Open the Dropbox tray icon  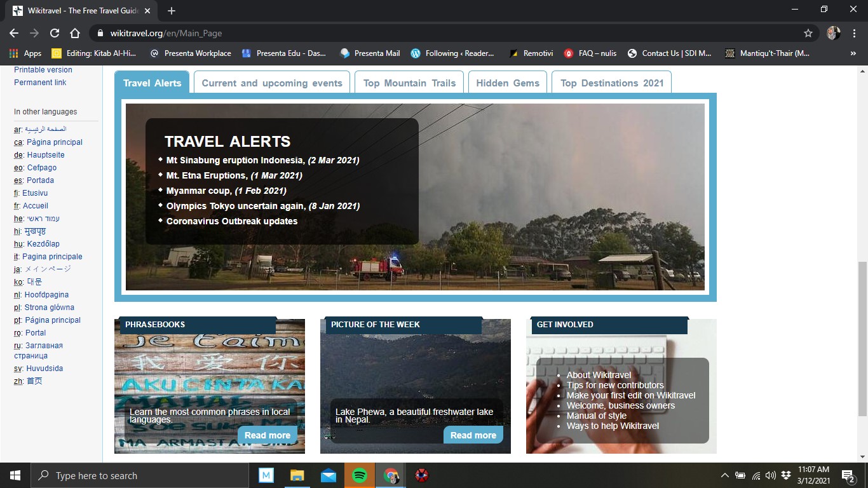(786, 475)
